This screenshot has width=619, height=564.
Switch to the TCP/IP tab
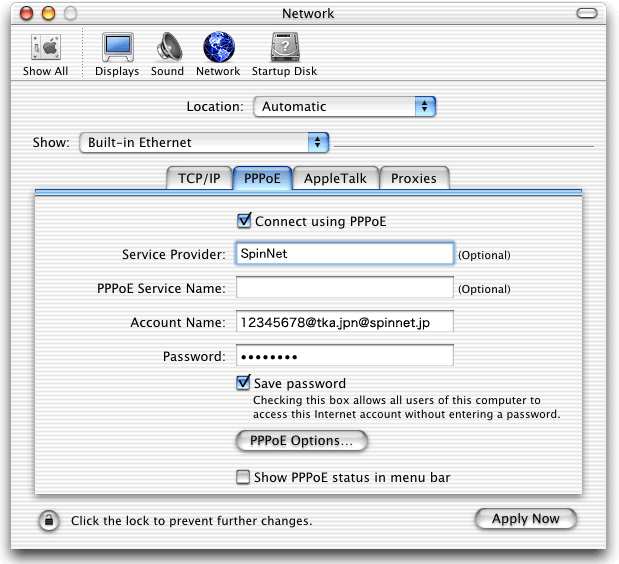click(x=199, y=178)
